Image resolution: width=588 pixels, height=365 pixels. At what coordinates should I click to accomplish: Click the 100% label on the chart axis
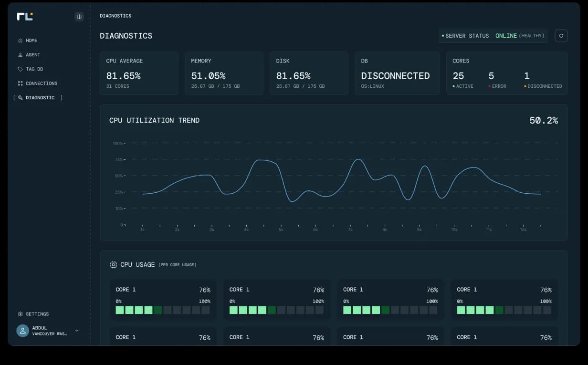[118, 143]
